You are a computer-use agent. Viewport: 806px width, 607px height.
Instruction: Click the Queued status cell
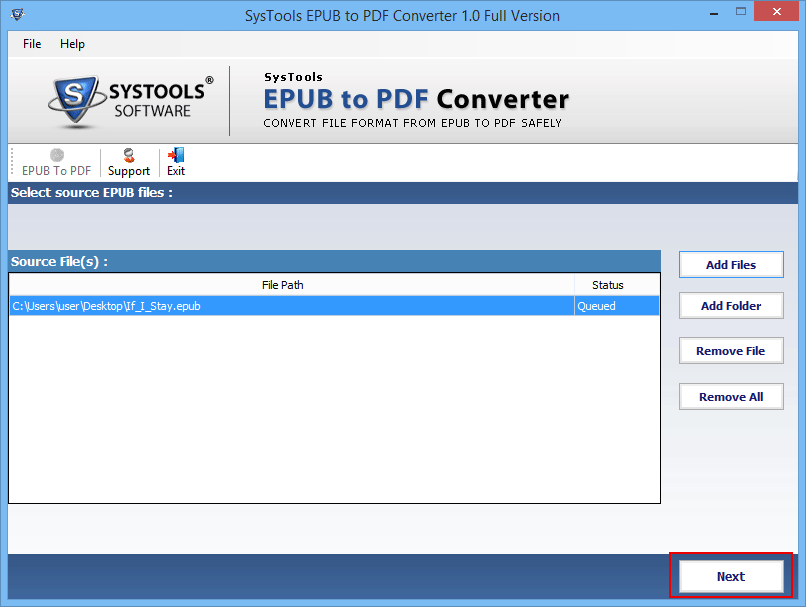pyautogui.click(x=617, y=306)
